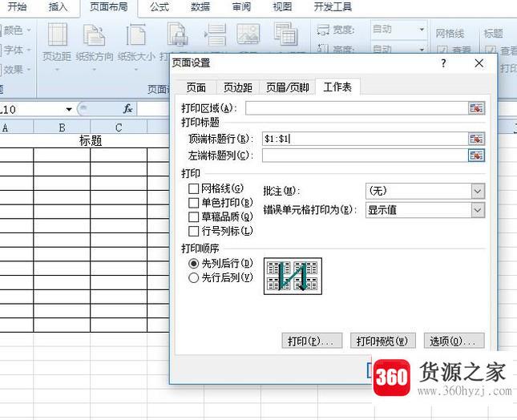
Task: Toggle the ribbon 标题 查看 checkbox
Action: (491, 50)
